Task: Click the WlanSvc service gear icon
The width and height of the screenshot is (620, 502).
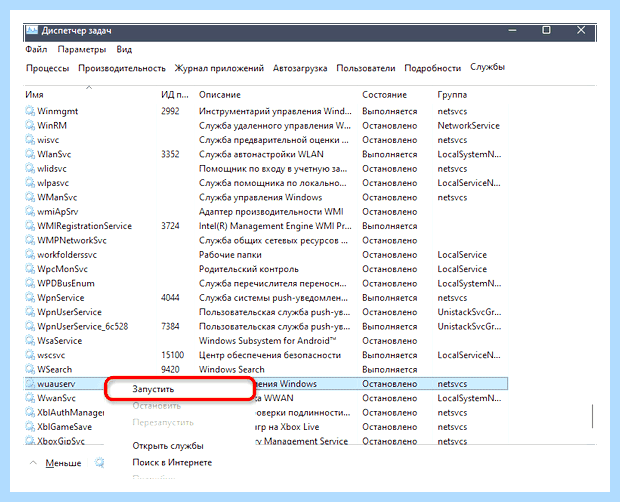Action: 30,154
